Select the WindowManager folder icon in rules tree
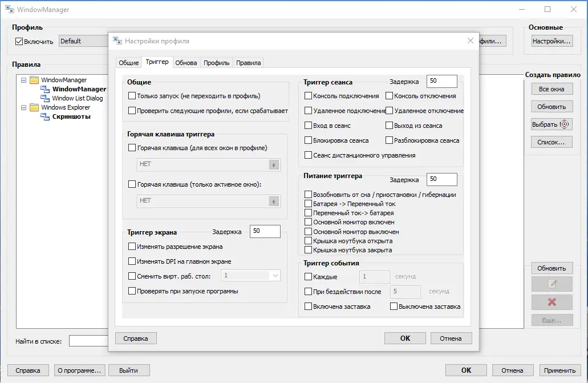This screenshot has height=383, width=588. (x=34, y=80)
